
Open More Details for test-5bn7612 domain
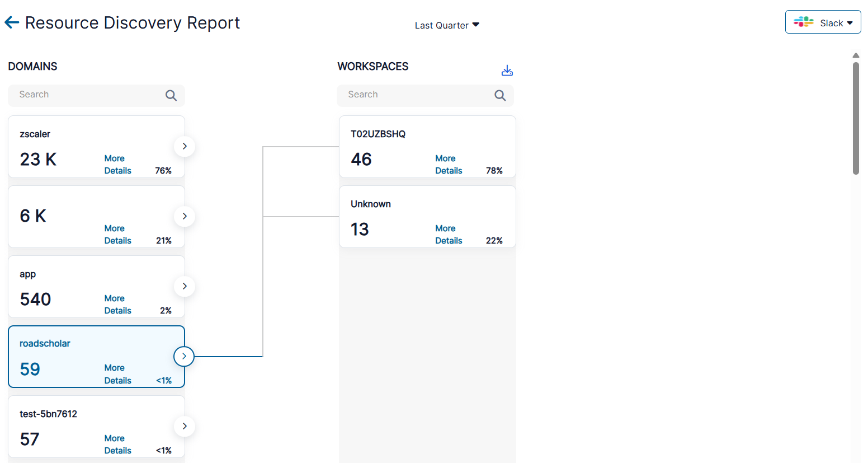coord(117,445)
